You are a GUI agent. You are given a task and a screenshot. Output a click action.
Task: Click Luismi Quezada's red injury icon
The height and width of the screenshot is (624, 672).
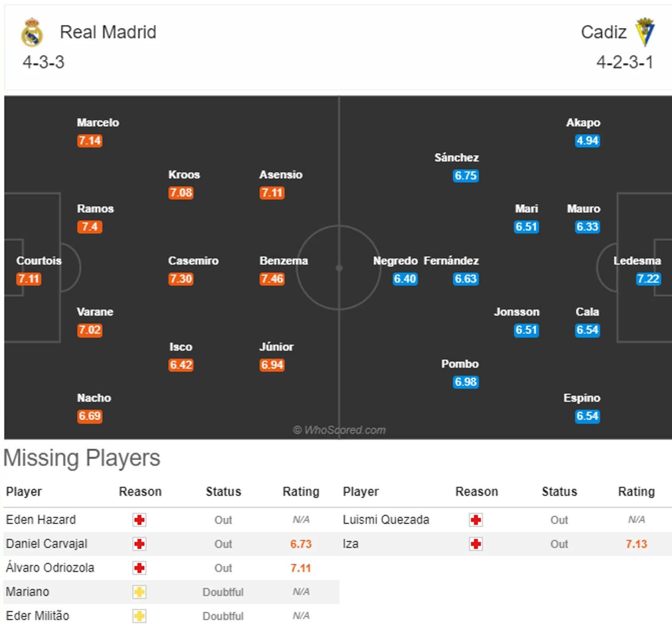(x=476, y=520)
